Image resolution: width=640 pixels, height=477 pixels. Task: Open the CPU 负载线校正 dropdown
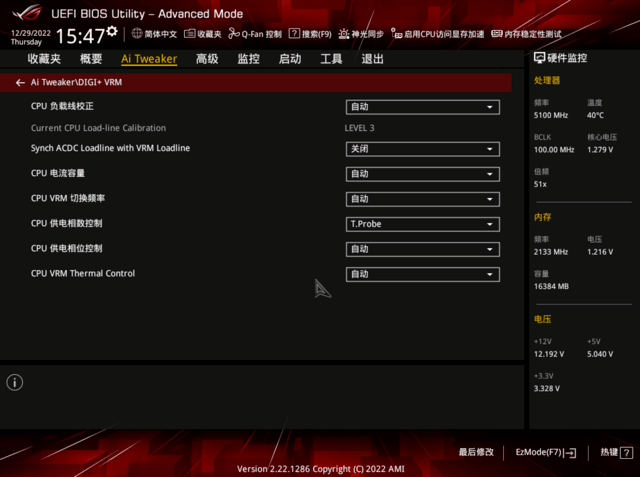[422, 107]
